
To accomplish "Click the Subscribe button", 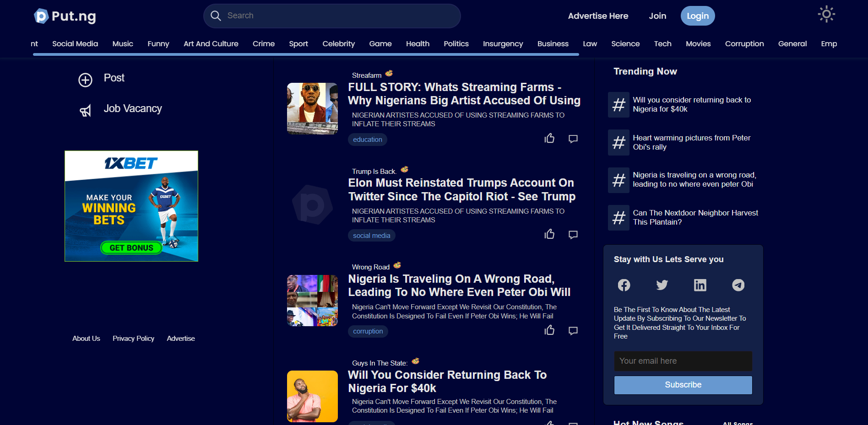I will coord(683,385).
